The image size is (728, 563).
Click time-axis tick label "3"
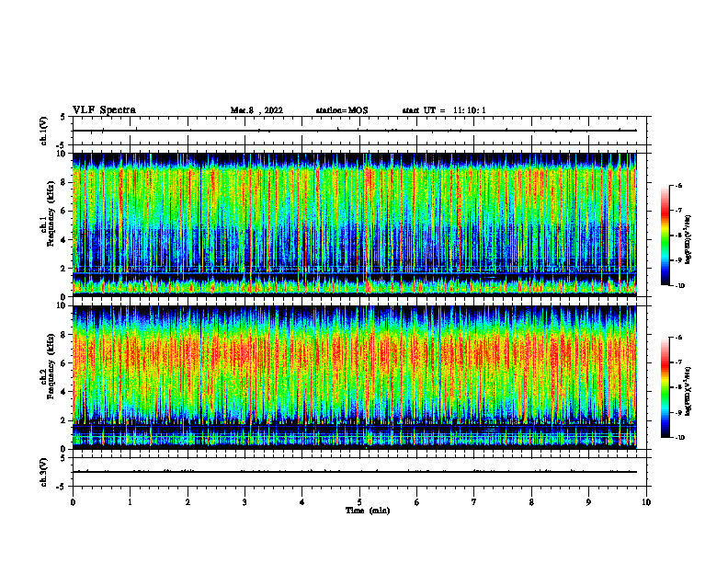[245, 502]
